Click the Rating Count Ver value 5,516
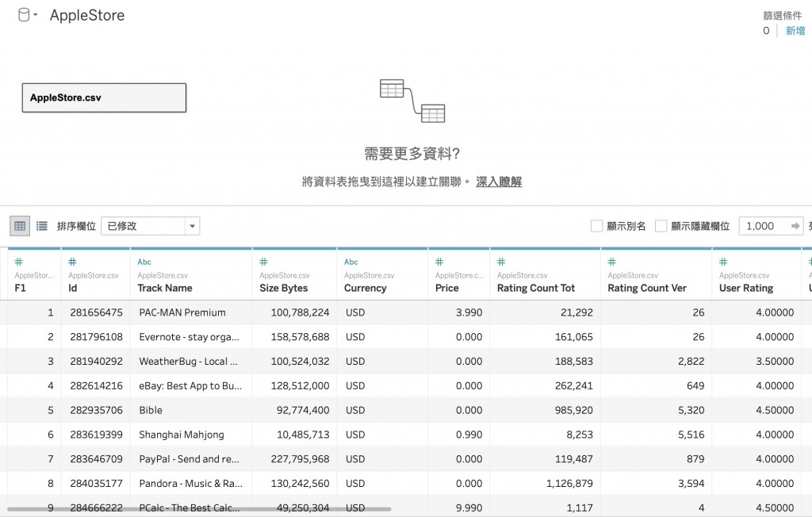Viewport: 812px width, 517px height. click(691, 434)
